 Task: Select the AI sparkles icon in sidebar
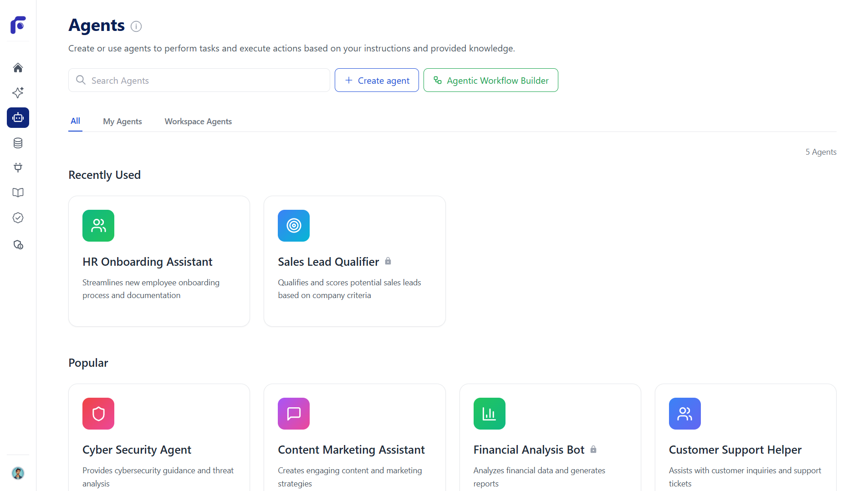[18, 92]
